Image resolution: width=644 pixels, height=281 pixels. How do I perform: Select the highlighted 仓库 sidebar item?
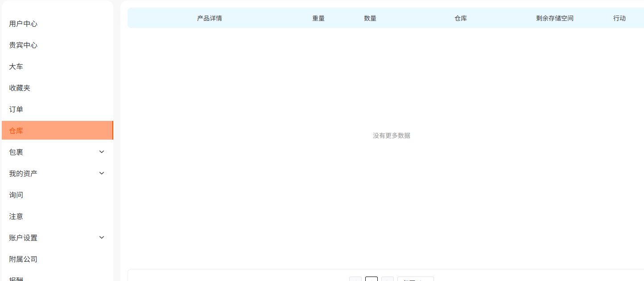coord(58,130)
